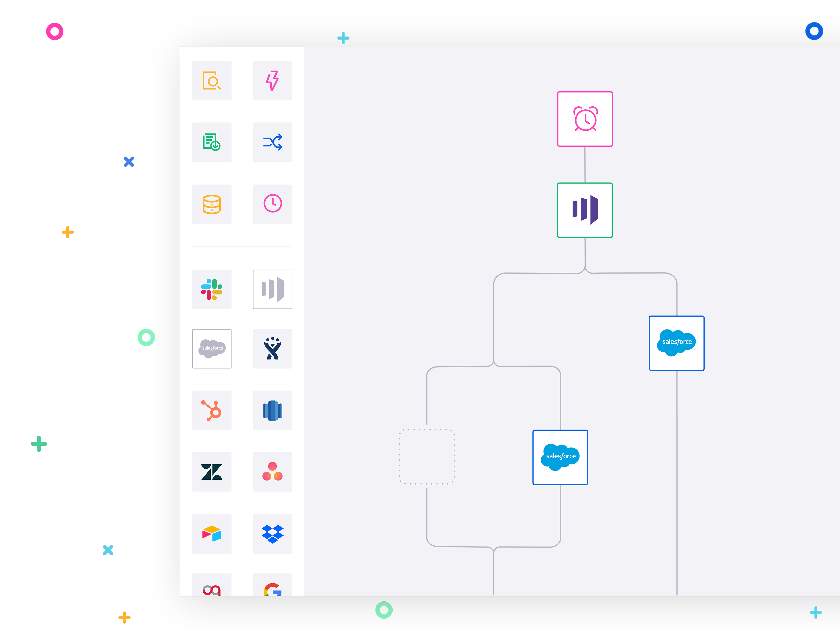The height and width of the screenshot is (630, 840).
Task: Click the empty dotted placeholder step
Action: (x=426, y=456)
